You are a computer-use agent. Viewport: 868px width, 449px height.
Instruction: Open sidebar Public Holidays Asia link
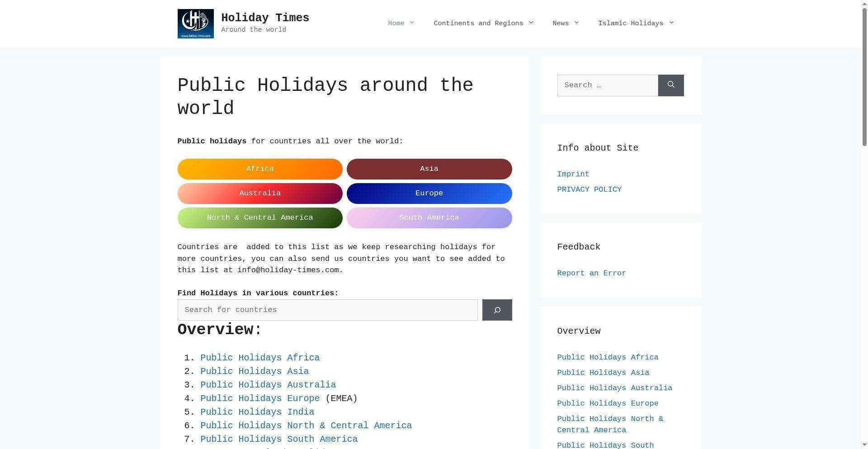tap(603, 373)
